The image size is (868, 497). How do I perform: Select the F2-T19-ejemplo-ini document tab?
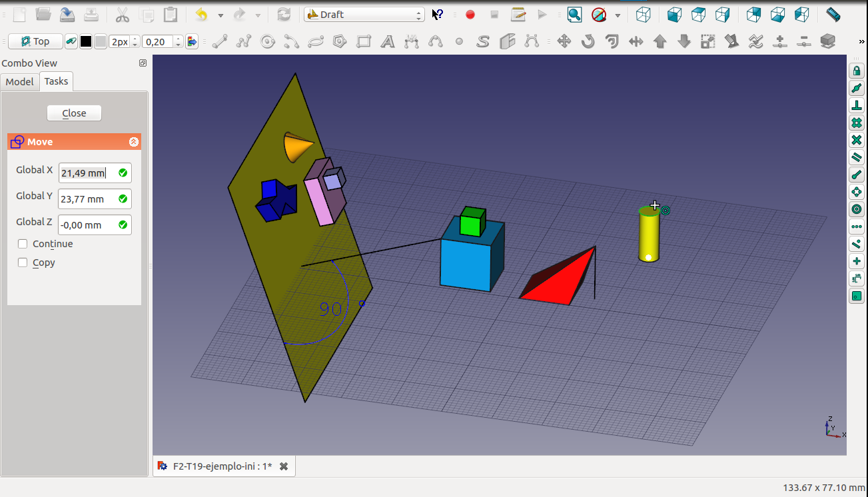point(222,466)
